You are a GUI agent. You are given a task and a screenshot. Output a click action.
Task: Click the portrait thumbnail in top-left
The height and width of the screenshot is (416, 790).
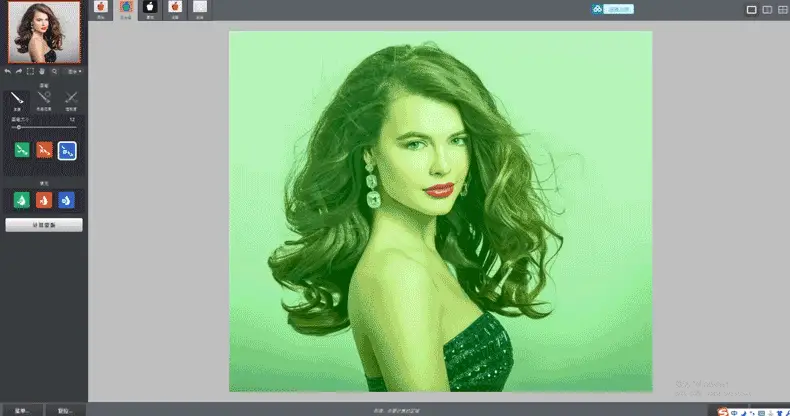click(44, 32)
